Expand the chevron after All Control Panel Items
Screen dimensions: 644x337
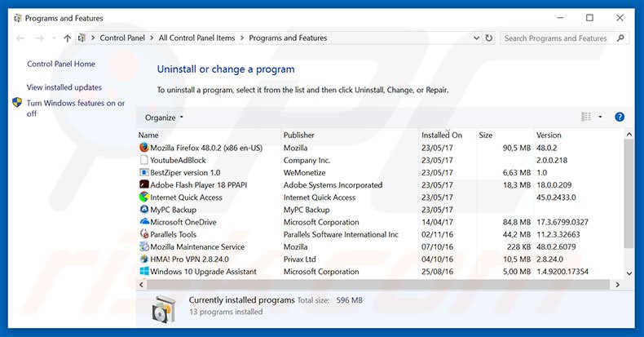[242, 38]
